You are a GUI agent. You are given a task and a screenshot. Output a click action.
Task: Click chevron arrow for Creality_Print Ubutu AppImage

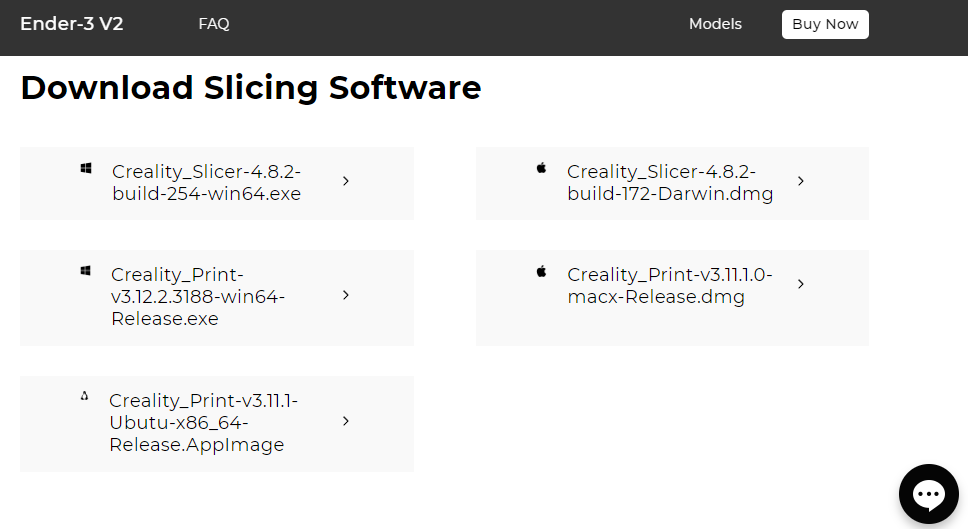(346, 421)
